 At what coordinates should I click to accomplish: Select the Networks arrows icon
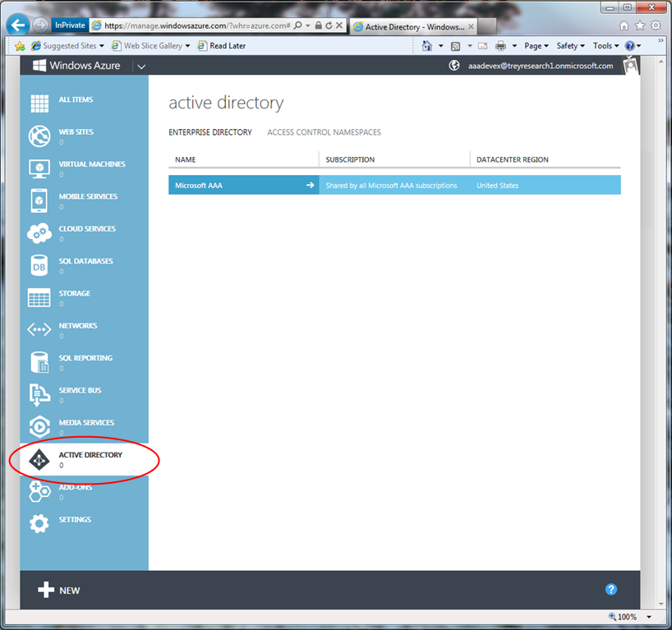[39, 330]
